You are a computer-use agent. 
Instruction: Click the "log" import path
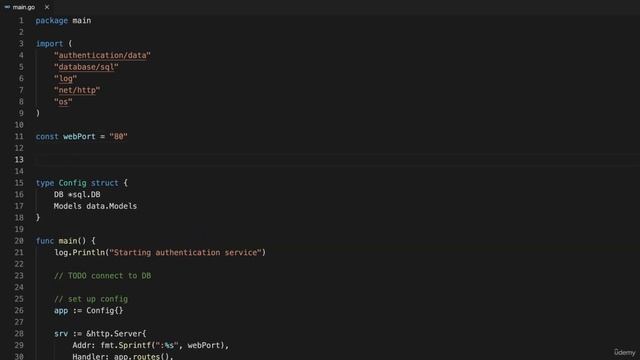pos(65,78)
